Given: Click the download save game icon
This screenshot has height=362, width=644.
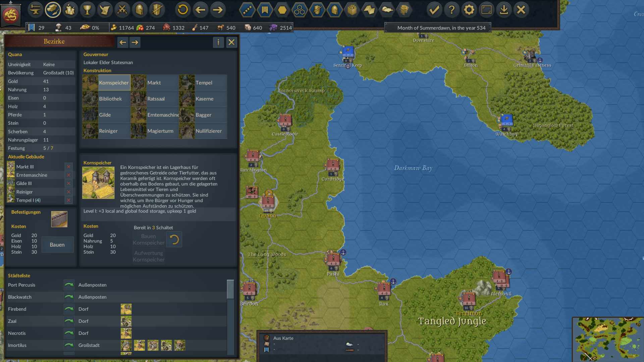Looking at the screenshot, I should (504, 10).
